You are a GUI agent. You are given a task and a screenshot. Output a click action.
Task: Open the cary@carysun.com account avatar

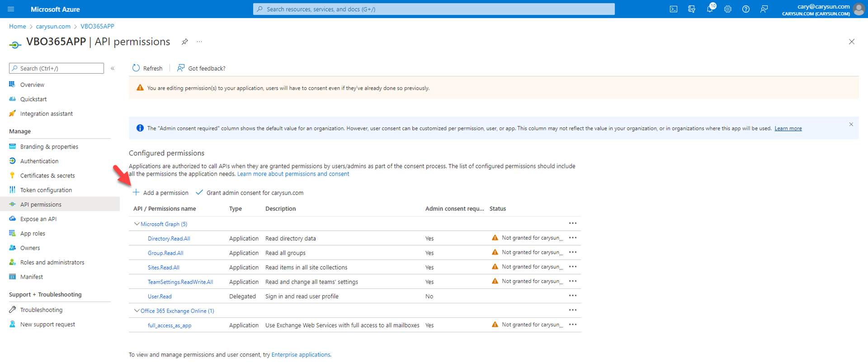coord(859,9)
